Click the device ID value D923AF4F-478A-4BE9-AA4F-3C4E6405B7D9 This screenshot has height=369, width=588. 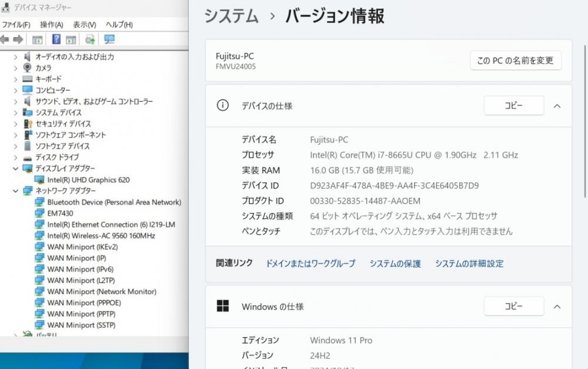tap(394, 185)
